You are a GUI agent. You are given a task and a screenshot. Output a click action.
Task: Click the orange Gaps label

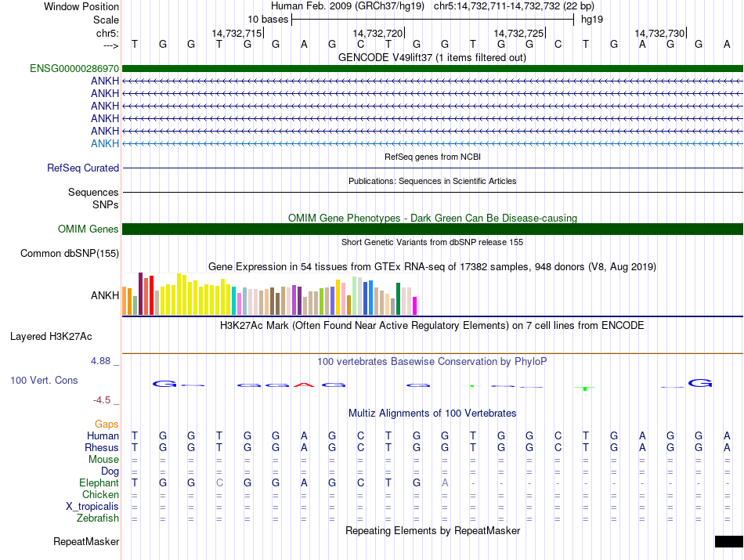click(107, 424)
